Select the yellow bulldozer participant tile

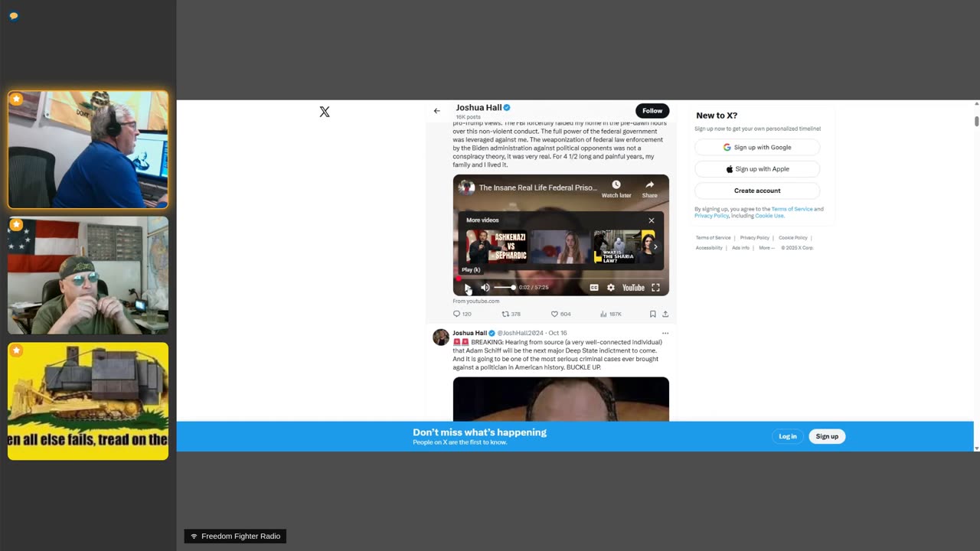[88, 401]
